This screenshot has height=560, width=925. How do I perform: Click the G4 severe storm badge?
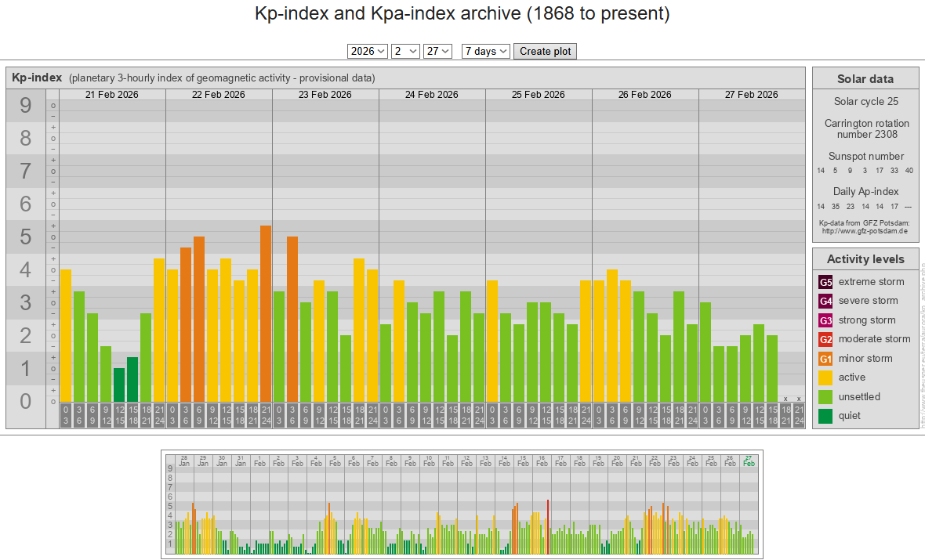(x=825, y=301)
